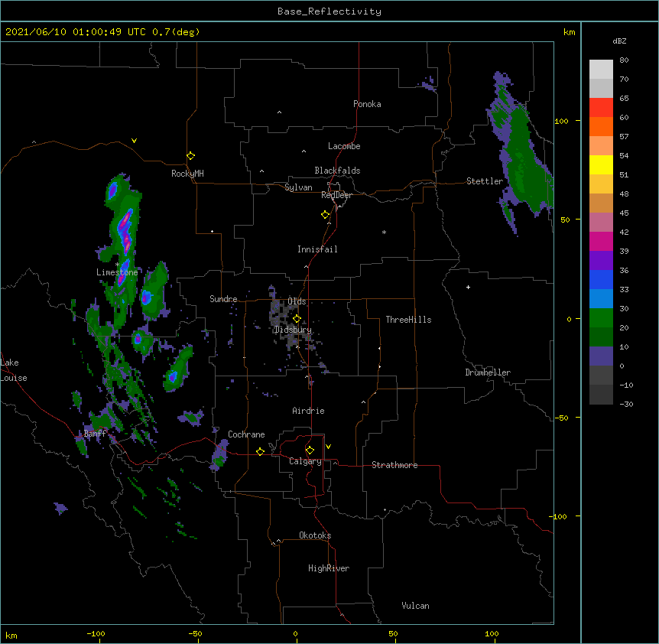This screenshot has height=644, width=659.
Task: Click the HighRiver label
Action: [x=329, y=568]
